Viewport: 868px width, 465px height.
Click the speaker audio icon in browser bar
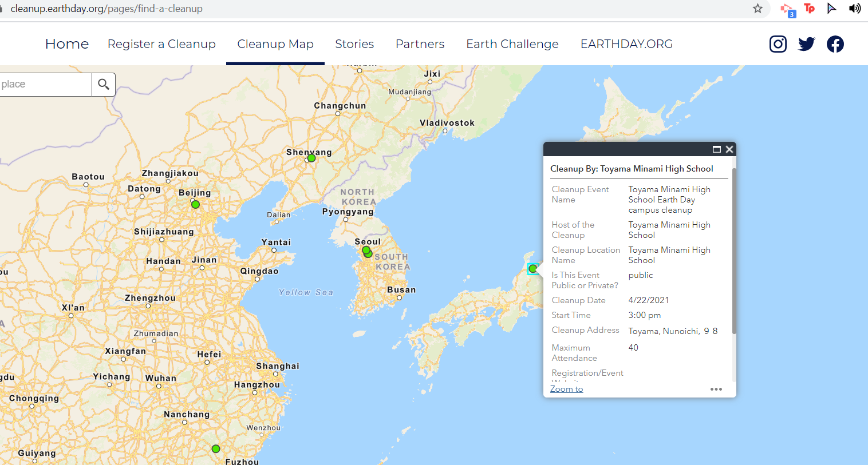coord(855,9)
